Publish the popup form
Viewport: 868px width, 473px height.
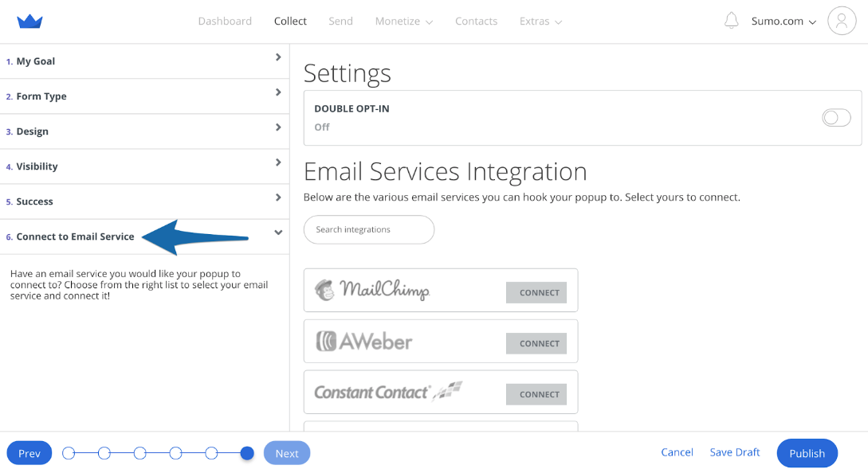(x=807, y=453)
